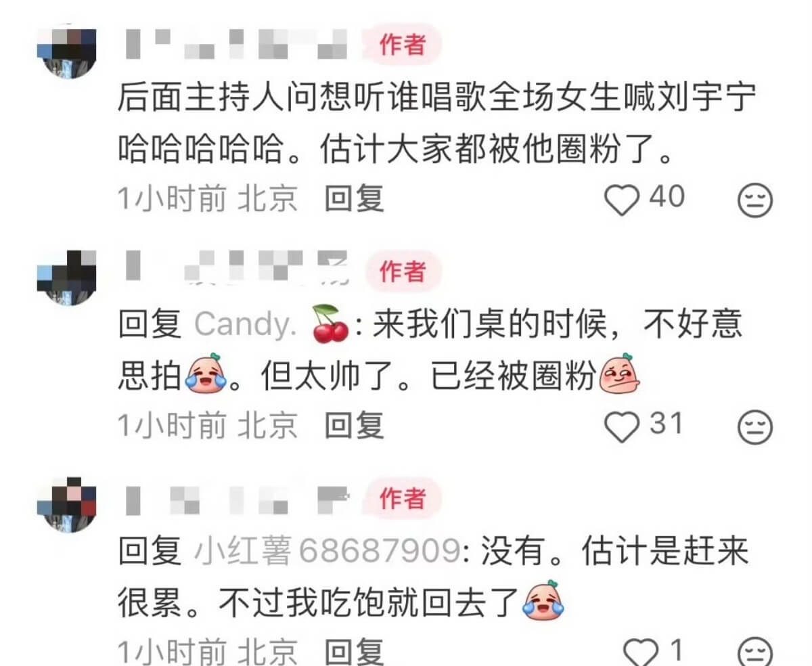Open first commenter's avatar
Viewport: 812px width, 666px height.
pyautogui.click(x=67, y=52)
